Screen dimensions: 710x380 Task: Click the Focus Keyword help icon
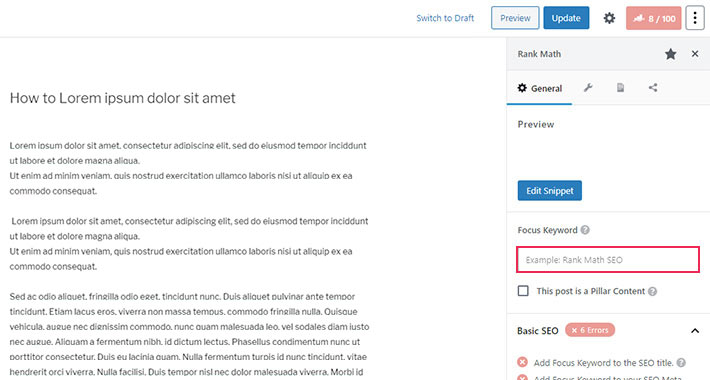[x=585, y=230]
